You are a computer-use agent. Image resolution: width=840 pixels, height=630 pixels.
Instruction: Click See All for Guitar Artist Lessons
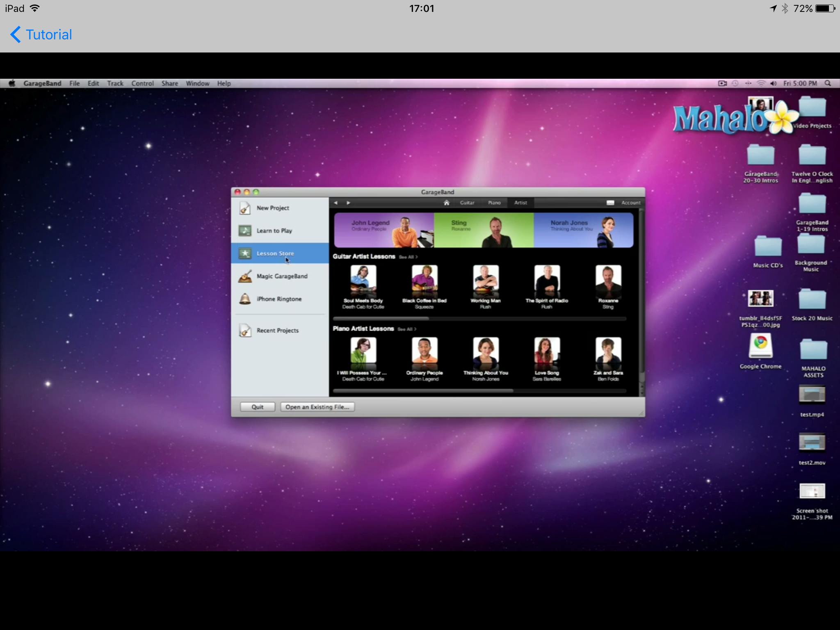point(408,257)
